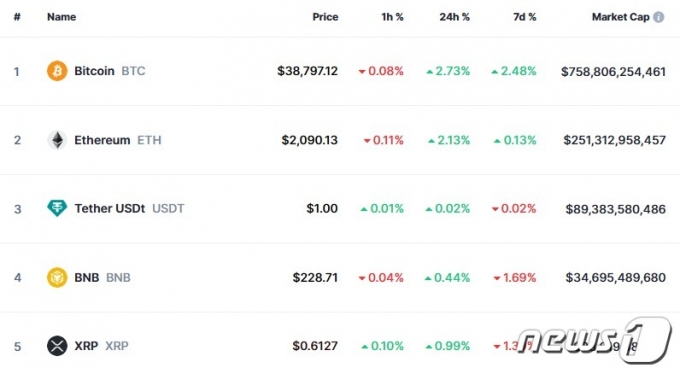Click the Bitcoin orange logo icon
Image resolution: width=680 pixels, height=374 pixels.
click(57, 71)
